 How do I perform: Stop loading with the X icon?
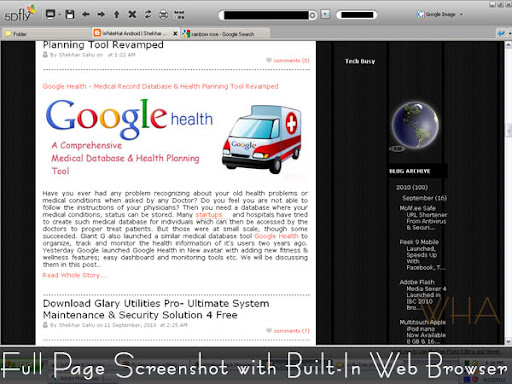point(132,14)
